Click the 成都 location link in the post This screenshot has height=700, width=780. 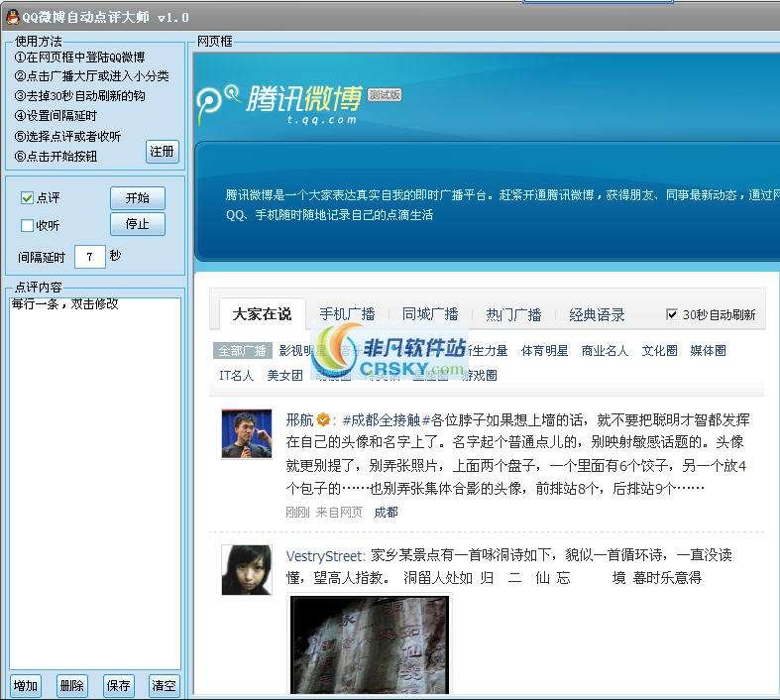(386, 512)
